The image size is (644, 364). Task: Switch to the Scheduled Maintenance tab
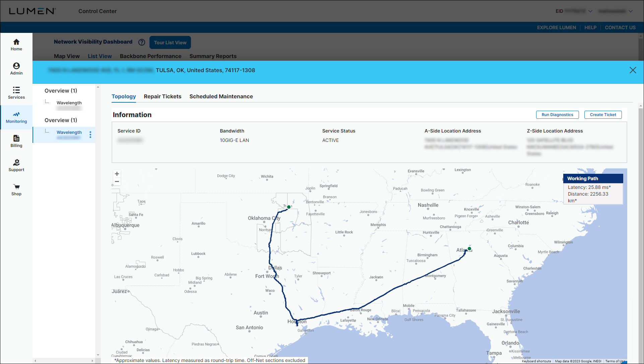click(x=221, y=96)
